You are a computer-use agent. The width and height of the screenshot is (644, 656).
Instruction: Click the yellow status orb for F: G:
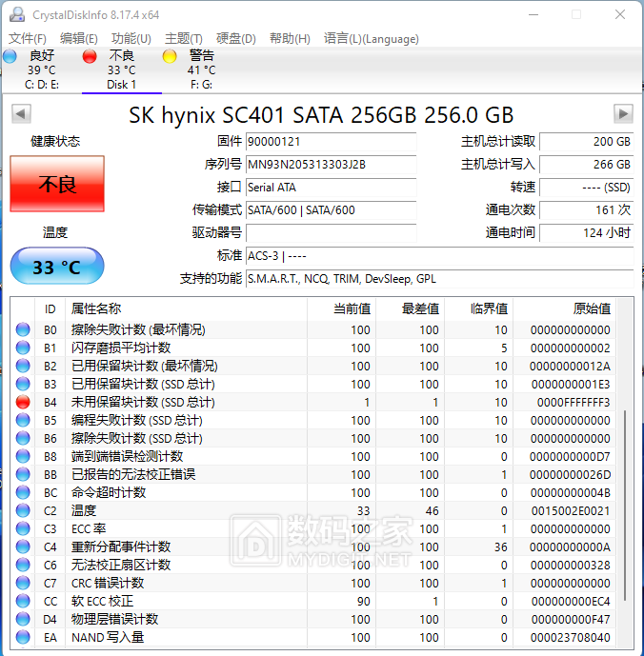click(170, 56)
